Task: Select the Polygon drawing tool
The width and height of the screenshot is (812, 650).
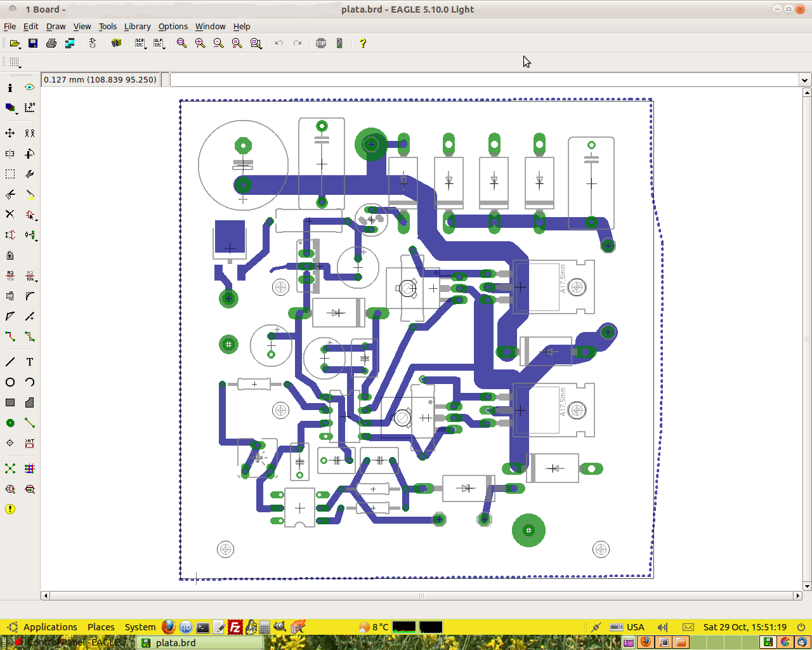Action: [30, 403]
